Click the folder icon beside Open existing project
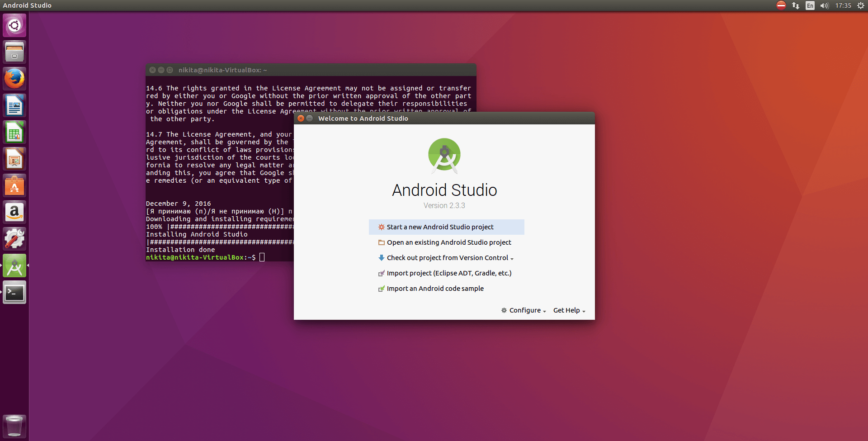The height and width of the screenshot is (441, 868). pyautogui.click(x=382, y=242)
